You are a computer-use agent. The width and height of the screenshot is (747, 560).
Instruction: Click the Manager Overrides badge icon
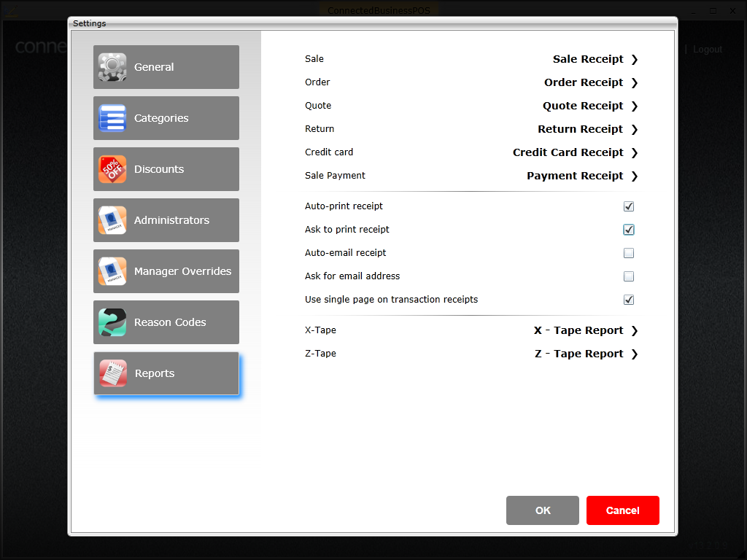[x=112, y=271]
